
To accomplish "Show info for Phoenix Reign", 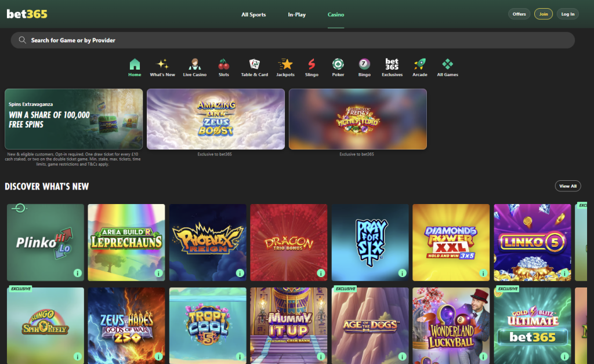I will (240, 273).
